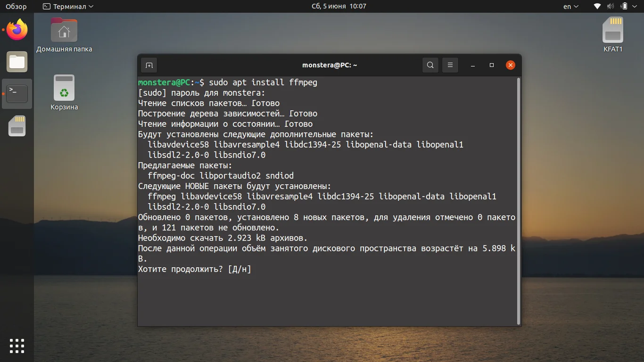Open the system status menu chevron

(x=635, y=6)
